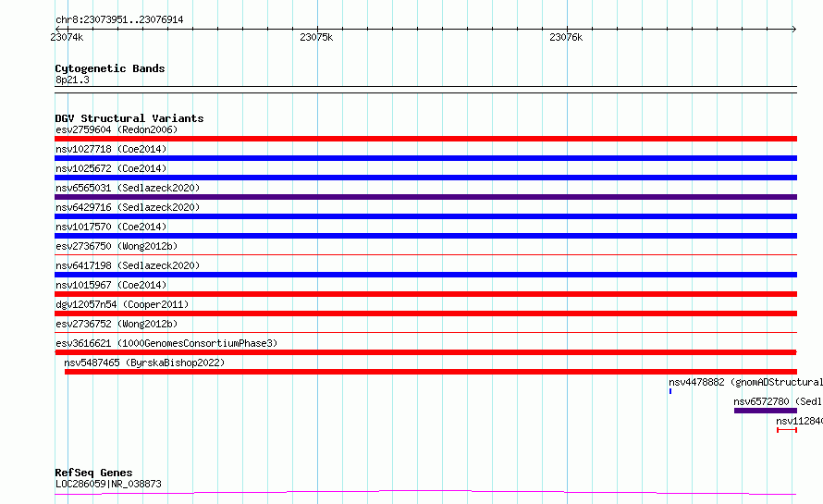
Task: Click the red bar under esv2759604
Action: click(x=425, y=139)
